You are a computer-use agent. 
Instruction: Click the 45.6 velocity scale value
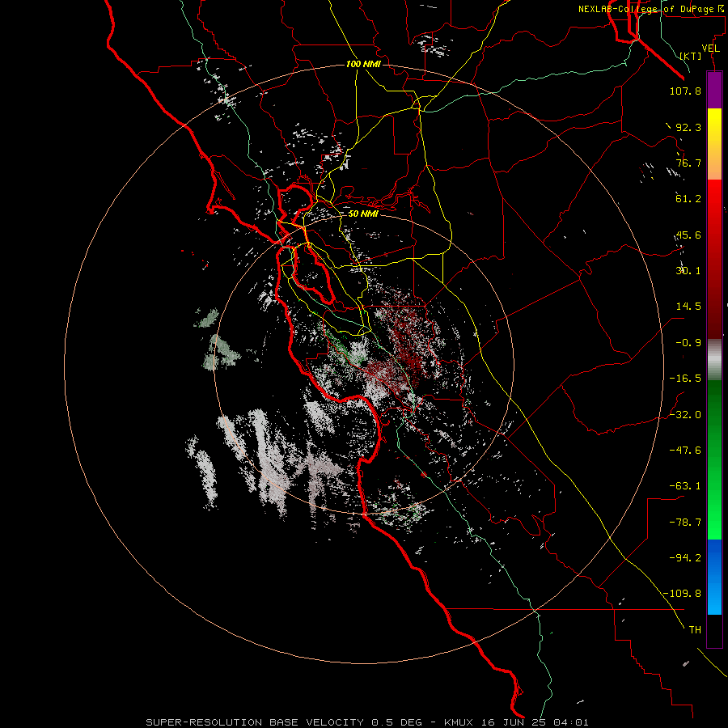(x=688, y=235)
